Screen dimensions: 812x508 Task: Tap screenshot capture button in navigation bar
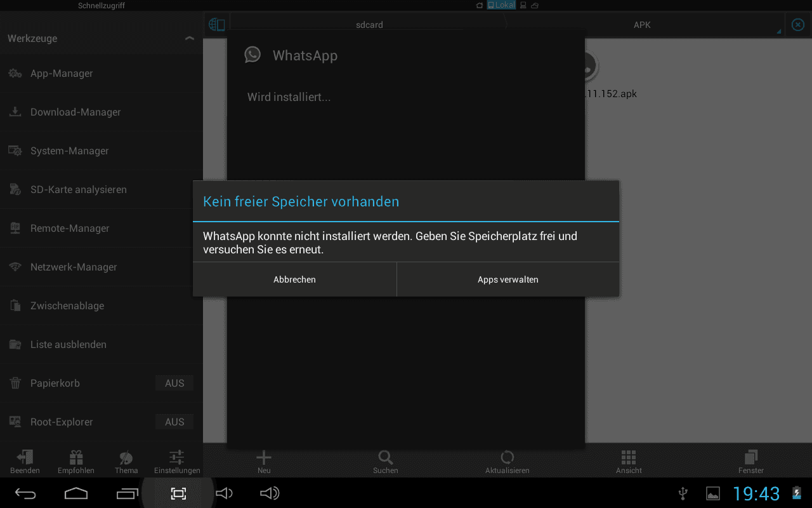coord(178,493)
